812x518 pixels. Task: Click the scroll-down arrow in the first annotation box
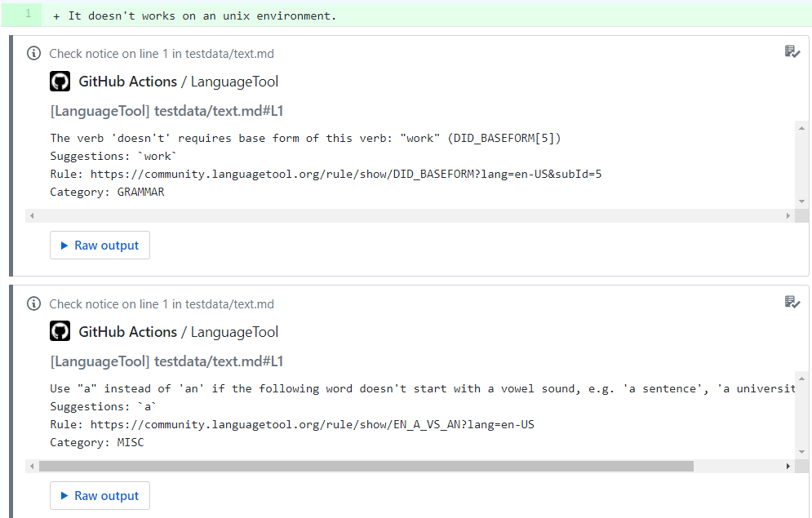[801, 201]
